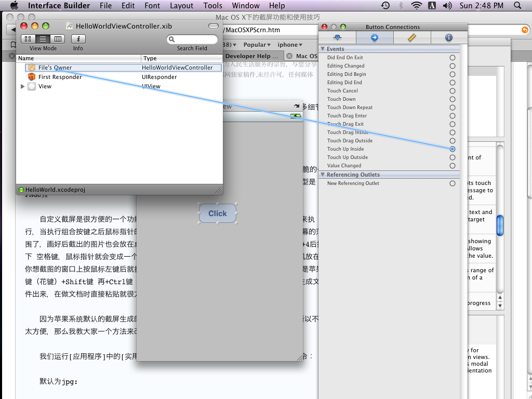532x399 pixels.
Task: Click Interface Builder application menu
Action: (59, 5)
